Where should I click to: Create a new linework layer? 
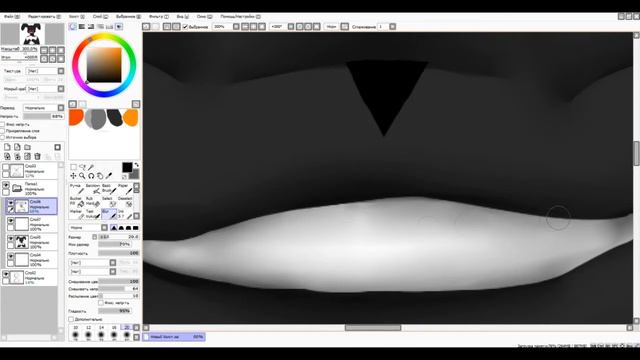tap(17, 147)
